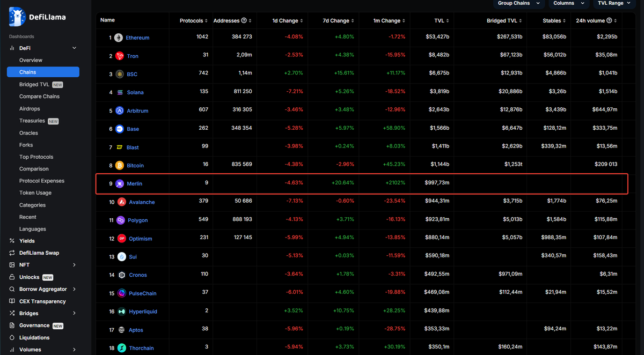Select the Chains sidebar item
The height and width of the screenshot is (355, 644).
pyautogui.click(x=43, y=72)
